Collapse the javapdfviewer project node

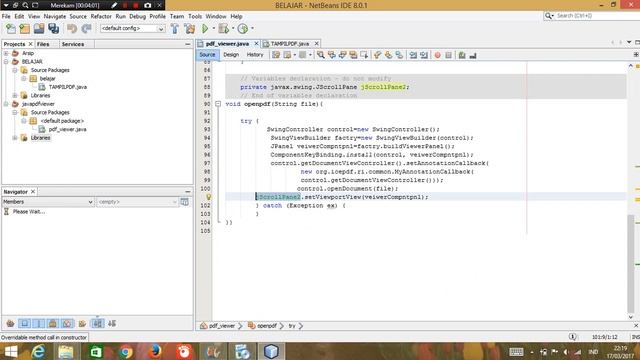6,104
